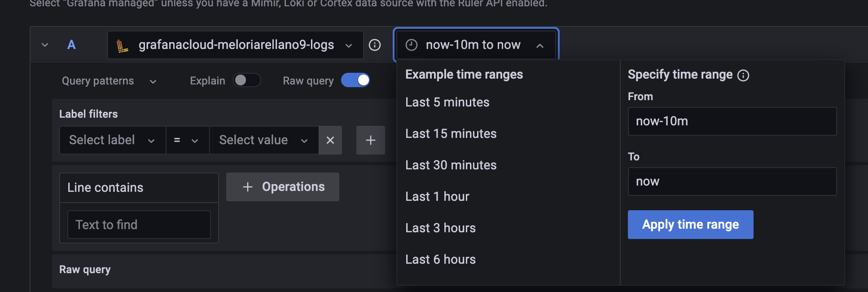Close the now-10m to now time picker
The image size is (868, 292).
[476, 45]
